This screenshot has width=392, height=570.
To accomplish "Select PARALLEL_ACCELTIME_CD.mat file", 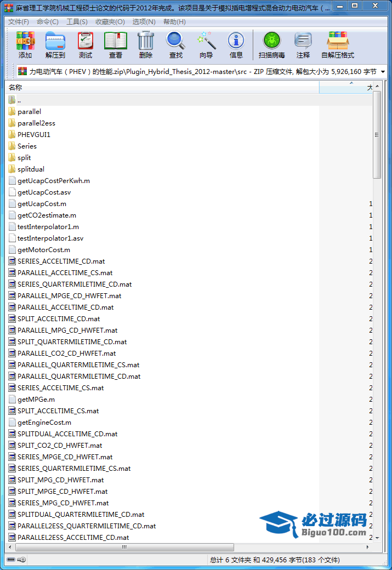I will [x=65, y=307].
